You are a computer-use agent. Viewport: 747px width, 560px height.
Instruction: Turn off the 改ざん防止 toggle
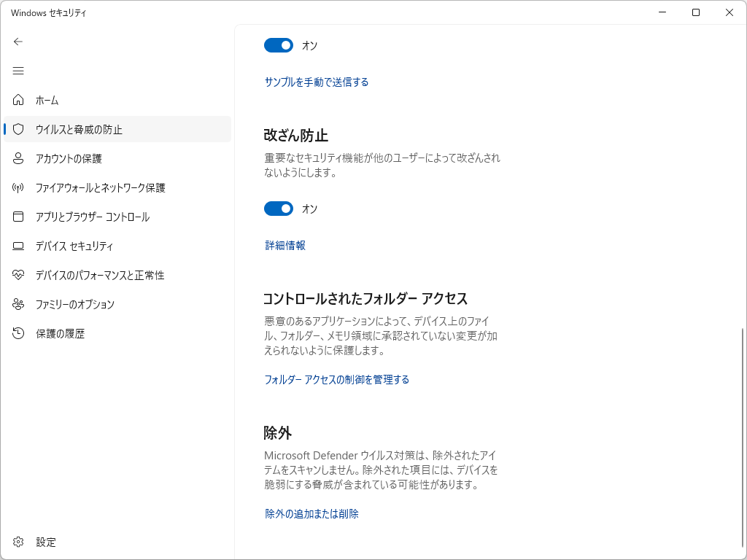(x=278, y=209)
